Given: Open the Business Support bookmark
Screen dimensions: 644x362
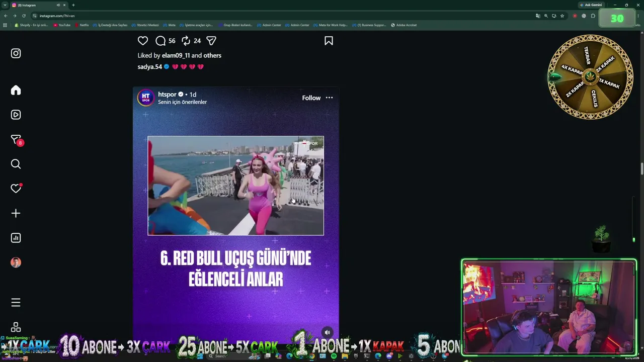Looking at the screenshot, I should click(369, 25).
